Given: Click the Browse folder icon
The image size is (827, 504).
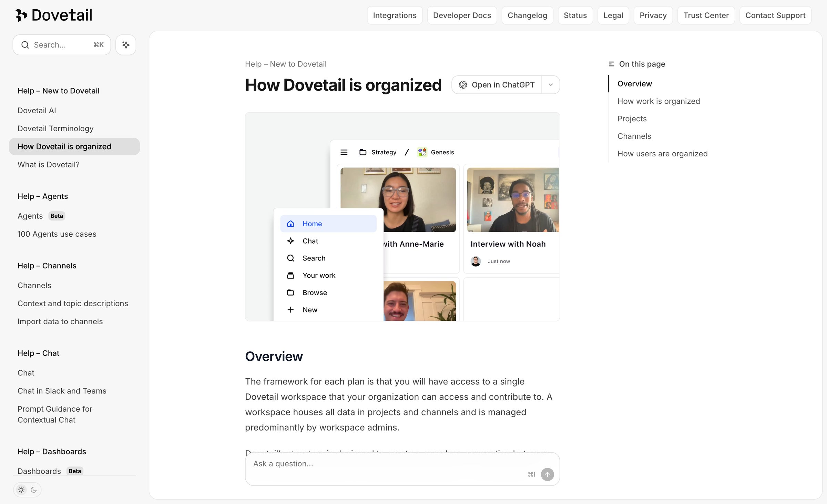Looking at the screenshot, I should [x=290, y=292].
